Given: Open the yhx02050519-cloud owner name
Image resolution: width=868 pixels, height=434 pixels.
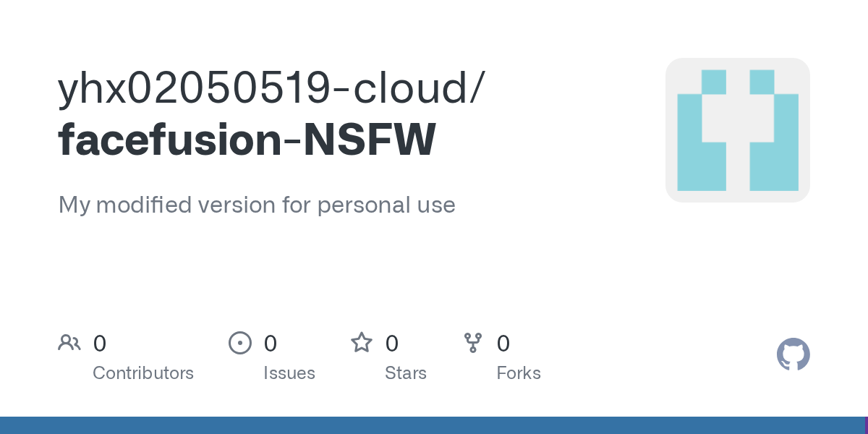Looking at the screenshot, I should (x=262, y=88).
